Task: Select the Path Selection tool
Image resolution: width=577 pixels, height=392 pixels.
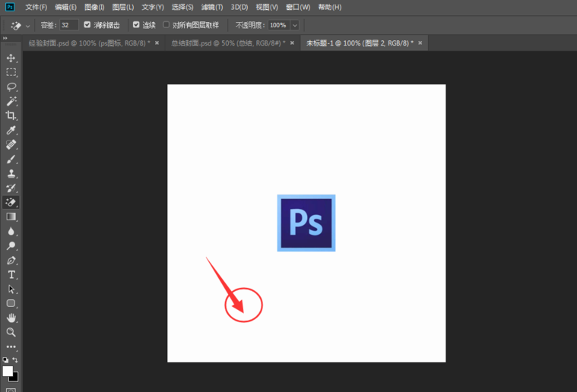Action: [11, 289]
